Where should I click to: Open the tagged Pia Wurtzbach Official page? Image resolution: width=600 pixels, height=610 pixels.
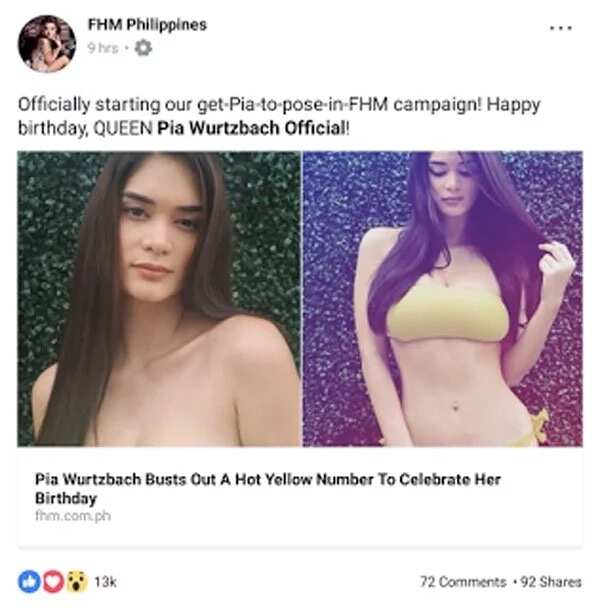point(251,128)
